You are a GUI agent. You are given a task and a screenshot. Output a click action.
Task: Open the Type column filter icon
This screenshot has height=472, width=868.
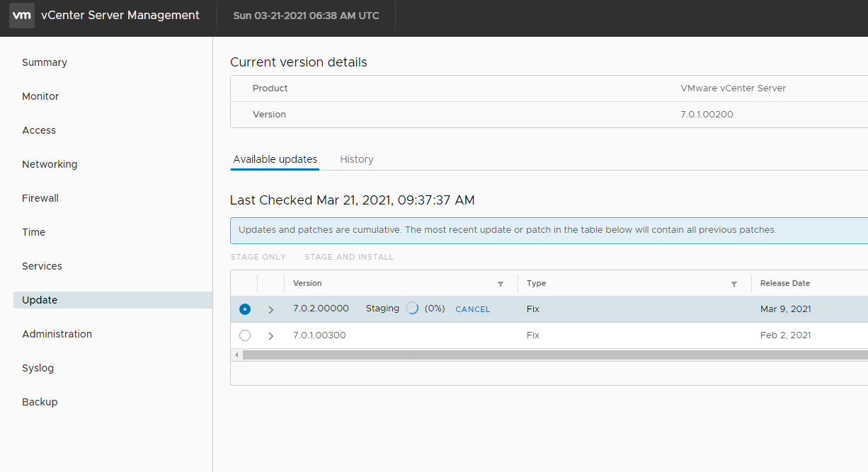[734, 284]
